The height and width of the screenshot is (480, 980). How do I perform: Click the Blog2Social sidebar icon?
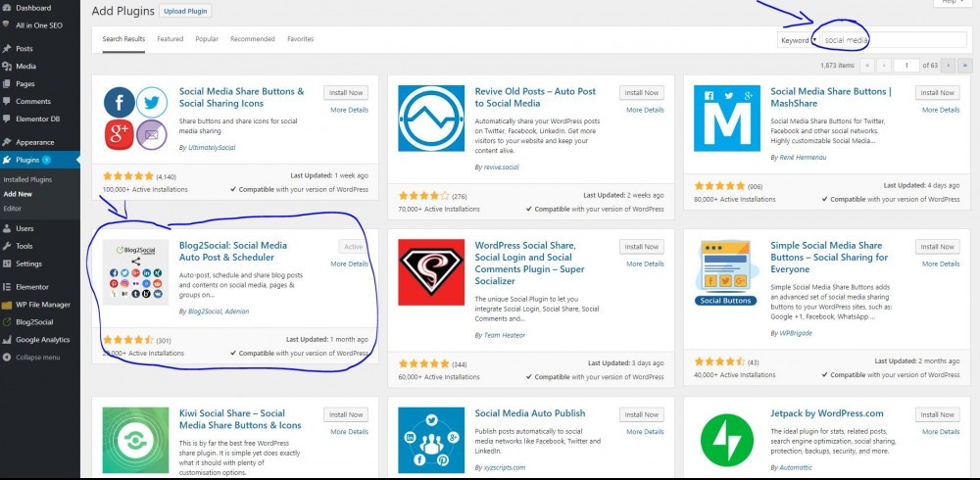(6, 322)
